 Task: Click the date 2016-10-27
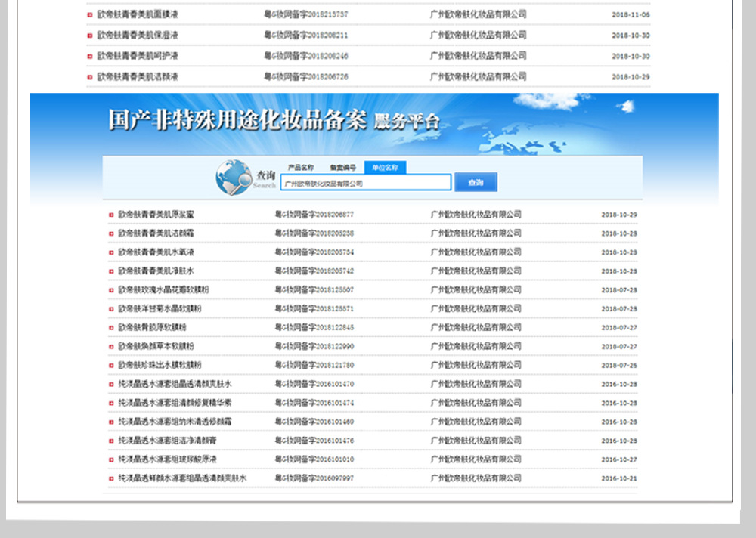[x=619, y=460]
